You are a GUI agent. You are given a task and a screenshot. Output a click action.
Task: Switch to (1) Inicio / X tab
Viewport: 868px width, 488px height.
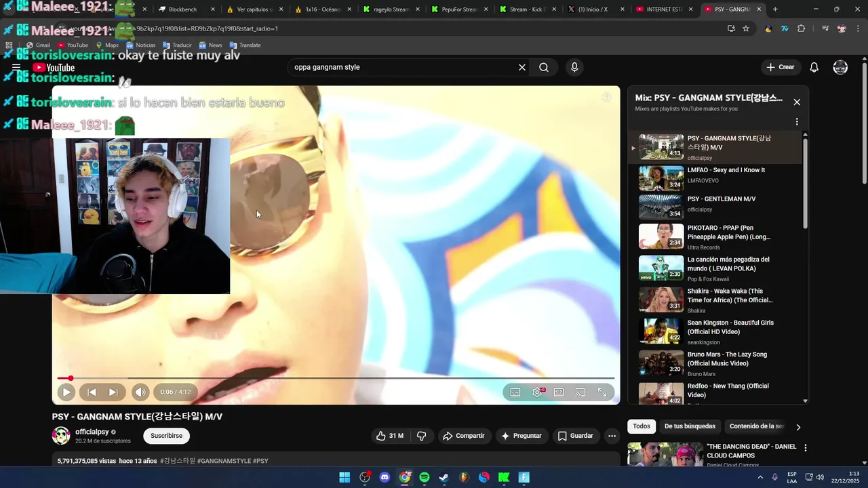point(595,9)
